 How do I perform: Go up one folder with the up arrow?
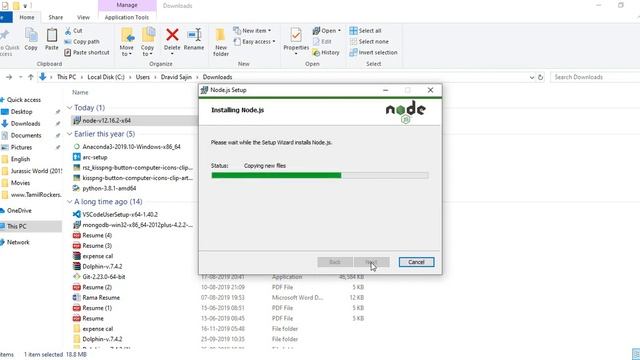[31, 77]
